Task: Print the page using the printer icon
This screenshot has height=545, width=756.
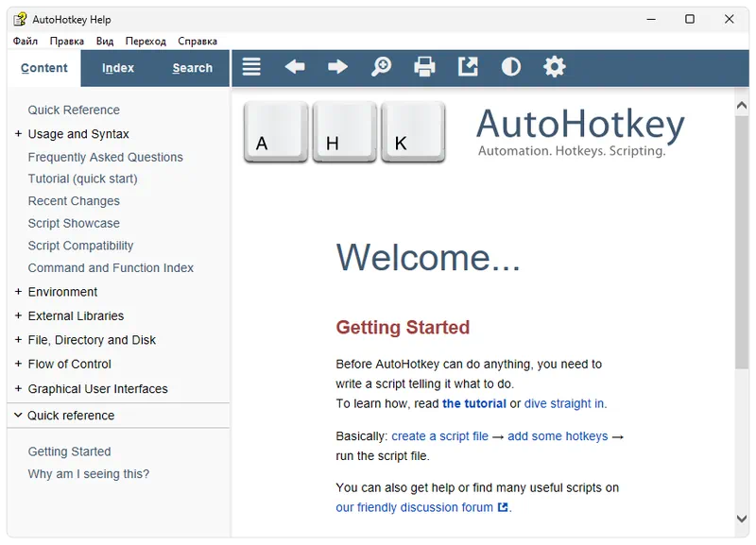Action: tap(424, 66)
